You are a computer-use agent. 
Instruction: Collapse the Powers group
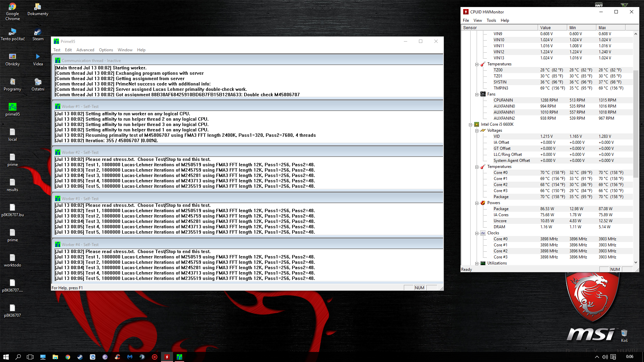point(477,203)
